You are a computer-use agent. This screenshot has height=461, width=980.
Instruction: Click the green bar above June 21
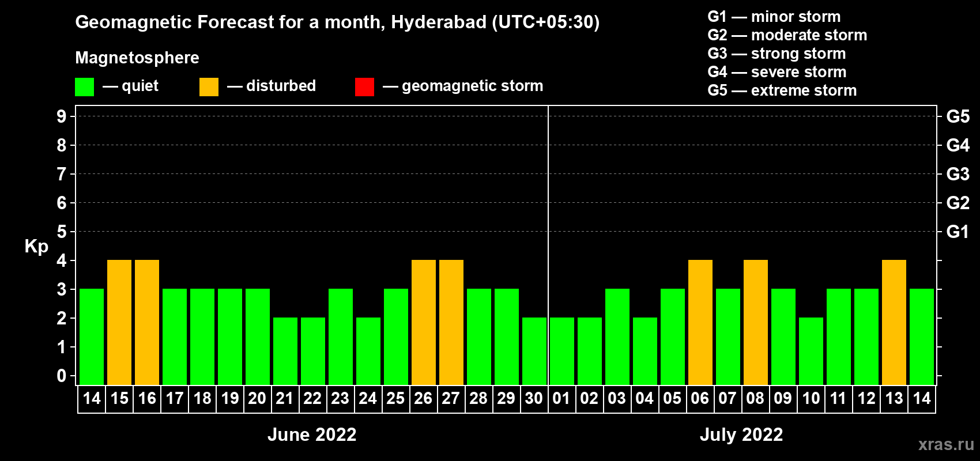tap(285, 351)
